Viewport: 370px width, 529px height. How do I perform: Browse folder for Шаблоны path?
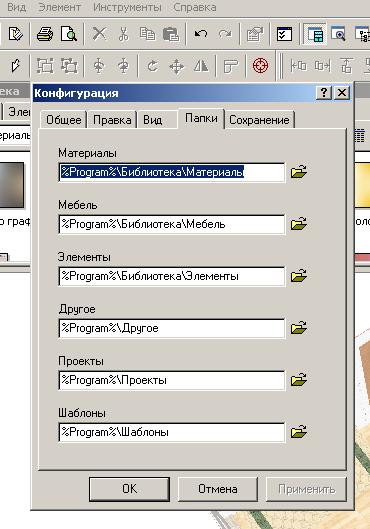pyautogui.click(x=299, y=431)
